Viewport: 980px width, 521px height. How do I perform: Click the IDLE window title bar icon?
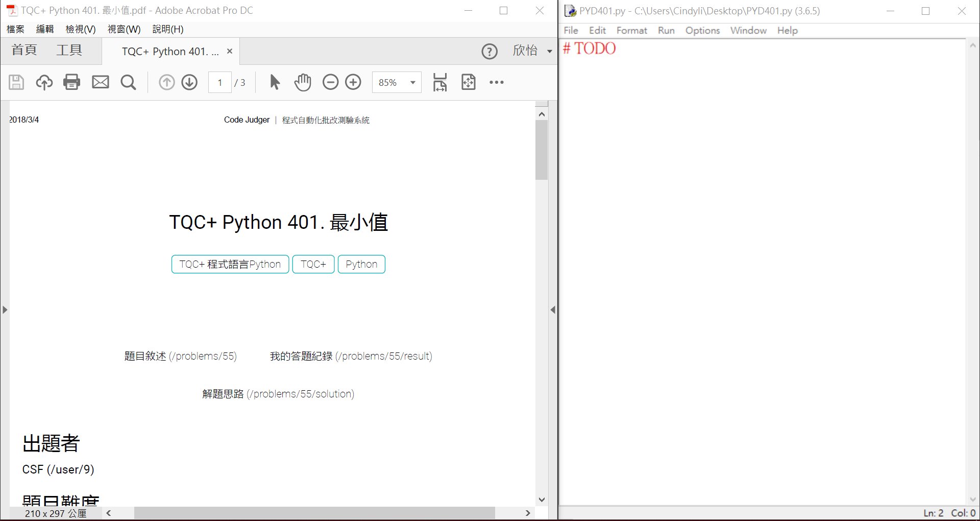tap(570, 11)
